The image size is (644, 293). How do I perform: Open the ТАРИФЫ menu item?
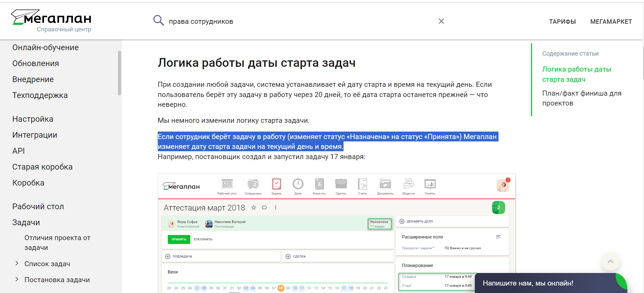pyautogui.click(x=562, y=22)
